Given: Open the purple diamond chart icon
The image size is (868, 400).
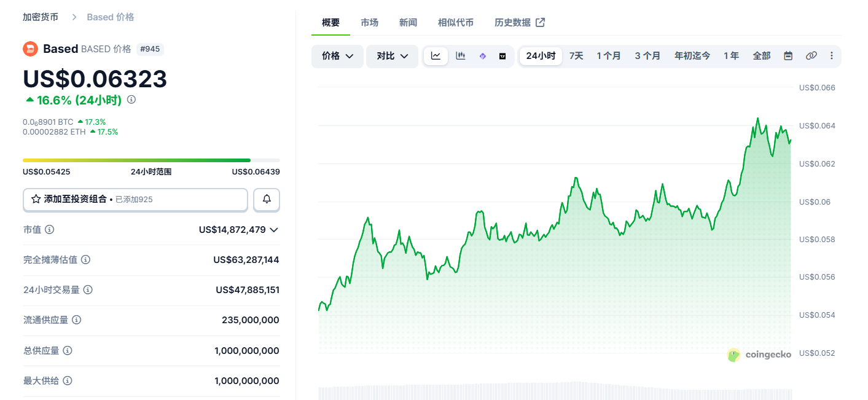Looking at the screenshot, I should tap(482, 56).
